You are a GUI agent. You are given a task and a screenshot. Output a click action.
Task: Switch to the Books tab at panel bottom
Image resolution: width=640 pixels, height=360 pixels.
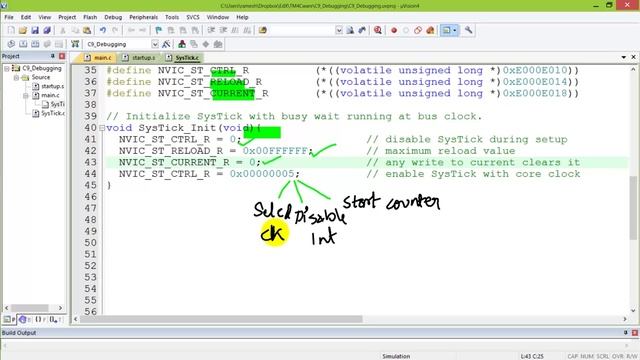pos(25,320)
